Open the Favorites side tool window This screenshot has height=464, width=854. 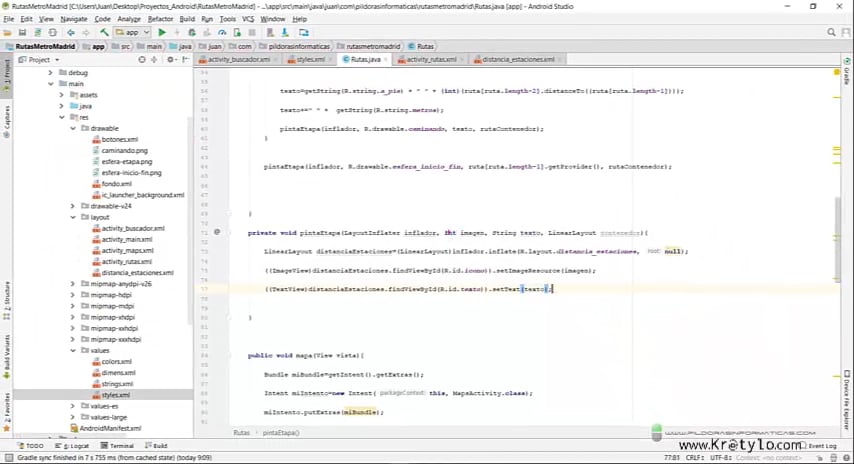click(7, 412)
